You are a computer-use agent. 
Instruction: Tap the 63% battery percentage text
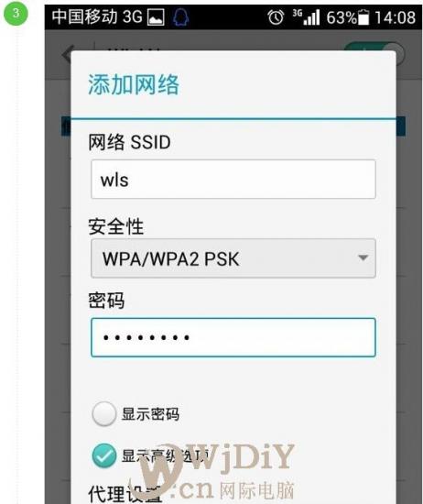tap(342, 17)
